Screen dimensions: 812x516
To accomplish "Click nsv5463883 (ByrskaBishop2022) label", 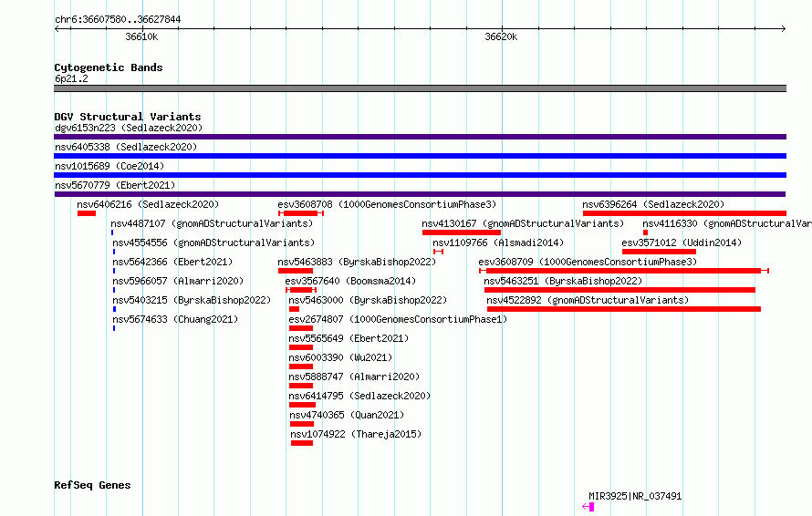I will click(357, 262).
